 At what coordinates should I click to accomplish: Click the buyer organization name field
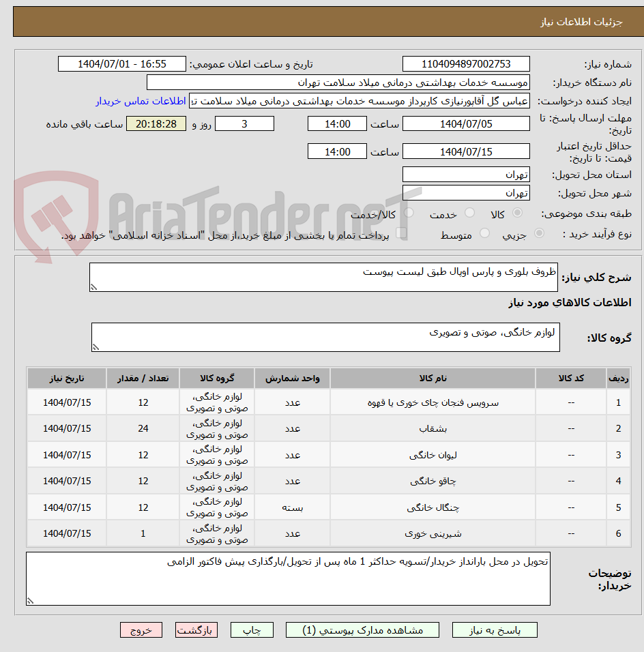pyautogui.click(x=338, y=83)
